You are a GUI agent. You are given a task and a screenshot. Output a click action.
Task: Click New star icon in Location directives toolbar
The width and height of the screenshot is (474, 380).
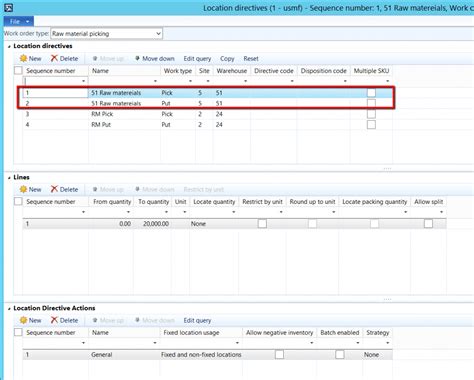(23, 58)
